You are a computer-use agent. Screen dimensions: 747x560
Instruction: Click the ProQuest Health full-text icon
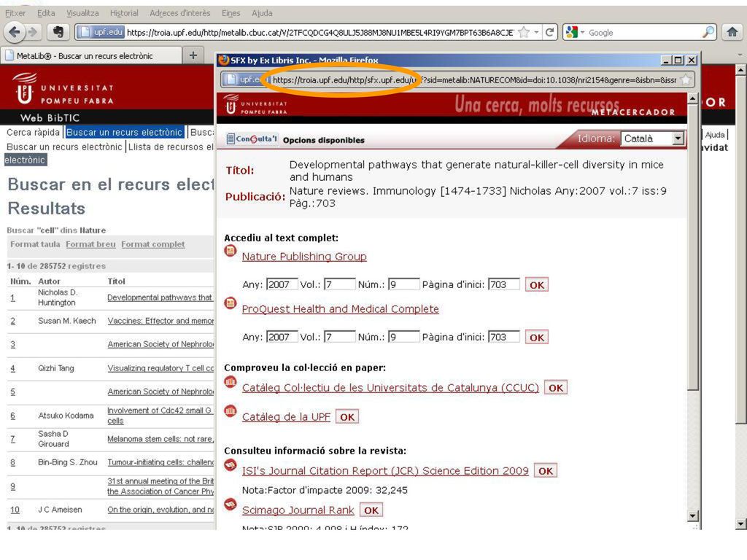point(230,303)
